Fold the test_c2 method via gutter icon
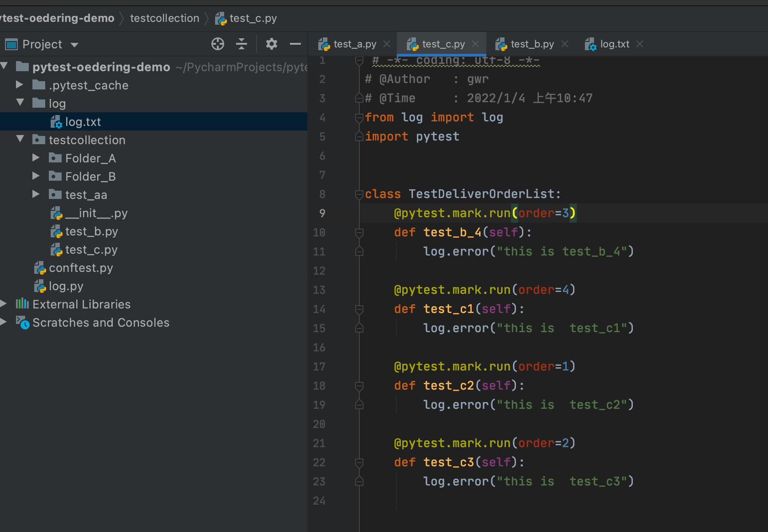The height and width of the screenshot is (532, 768). pyautogui.click(x=359, y=386)
